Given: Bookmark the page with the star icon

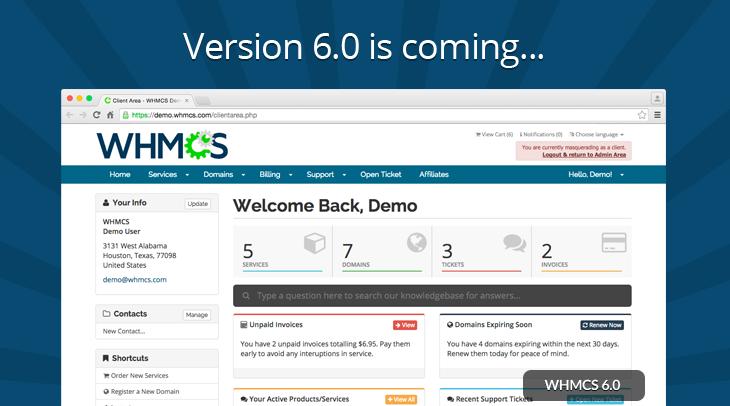Looking at the screenshot, I should pyautogui.click(x=642, y=115).
